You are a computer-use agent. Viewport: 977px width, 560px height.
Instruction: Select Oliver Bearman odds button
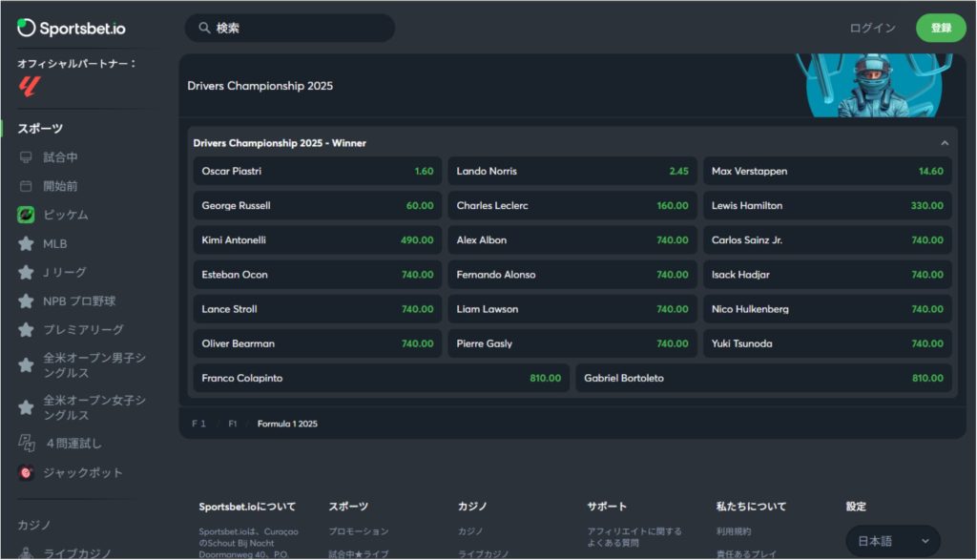coord(317,343)
